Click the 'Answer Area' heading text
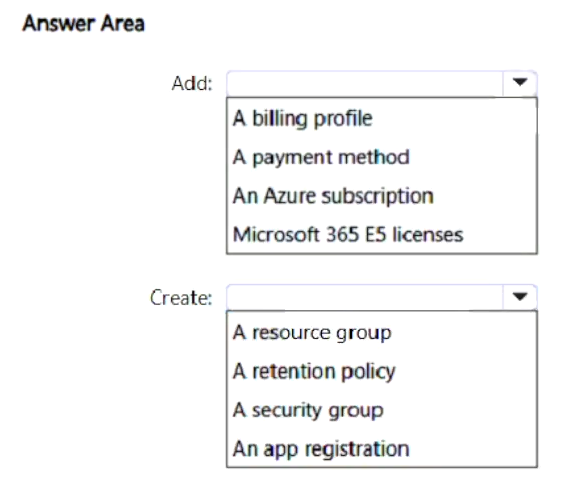The height and width of the screenshot is (495, 566). pos(84,23)
